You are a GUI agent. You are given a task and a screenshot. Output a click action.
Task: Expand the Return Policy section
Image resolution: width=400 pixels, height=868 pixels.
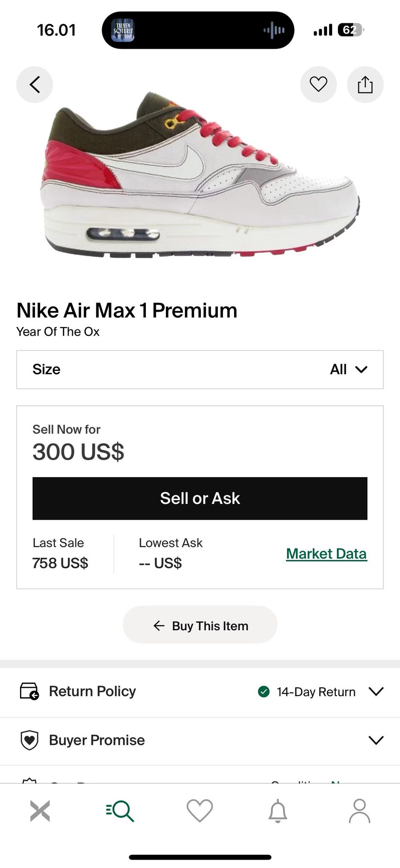coord(375,692)
